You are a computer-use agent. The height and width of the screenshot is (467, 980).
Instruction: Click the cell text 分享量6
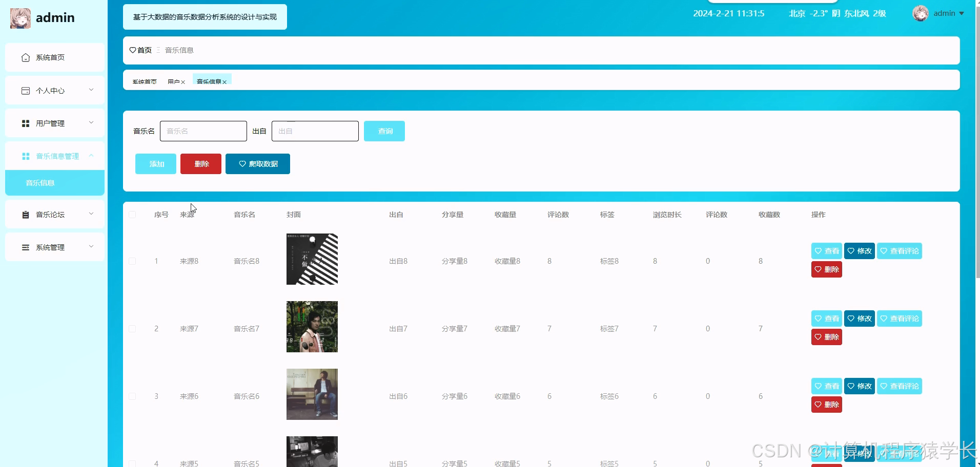pyautogui.click(x=455, y=396)
